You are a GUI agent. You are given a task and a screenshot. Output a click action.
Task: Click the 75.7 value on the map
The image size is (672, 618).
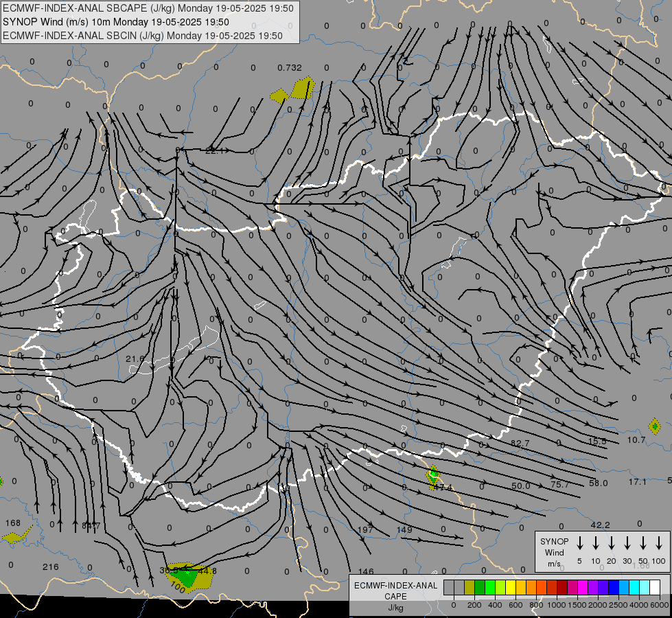(559, 485)
